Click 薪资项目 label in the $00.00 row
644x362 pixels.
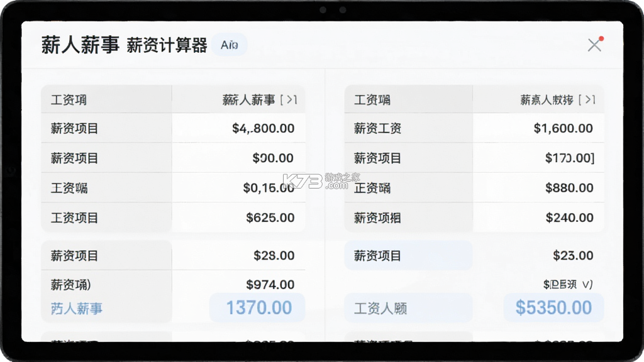pyautogui.click(x=74, y=158)
